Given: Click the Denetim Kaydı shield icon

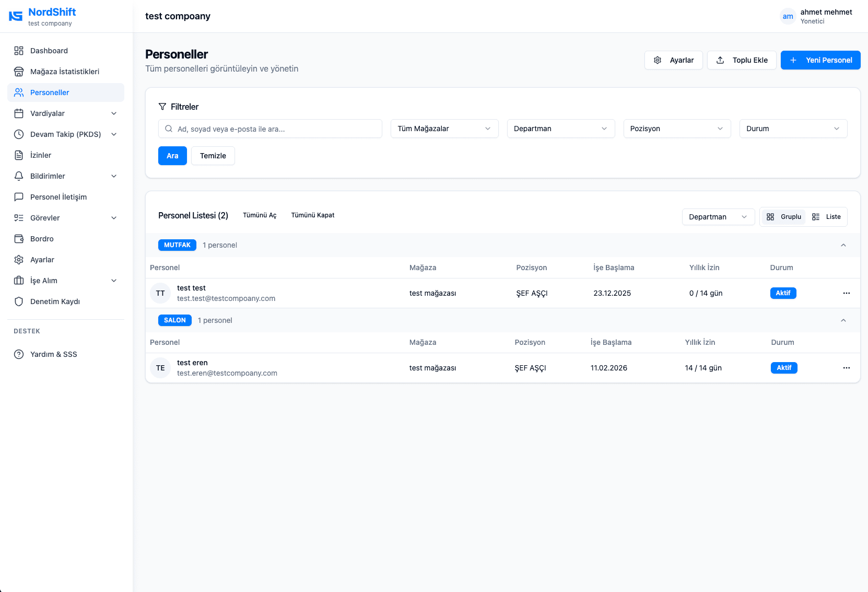Looking at the screenshot, I should point(19,301).
